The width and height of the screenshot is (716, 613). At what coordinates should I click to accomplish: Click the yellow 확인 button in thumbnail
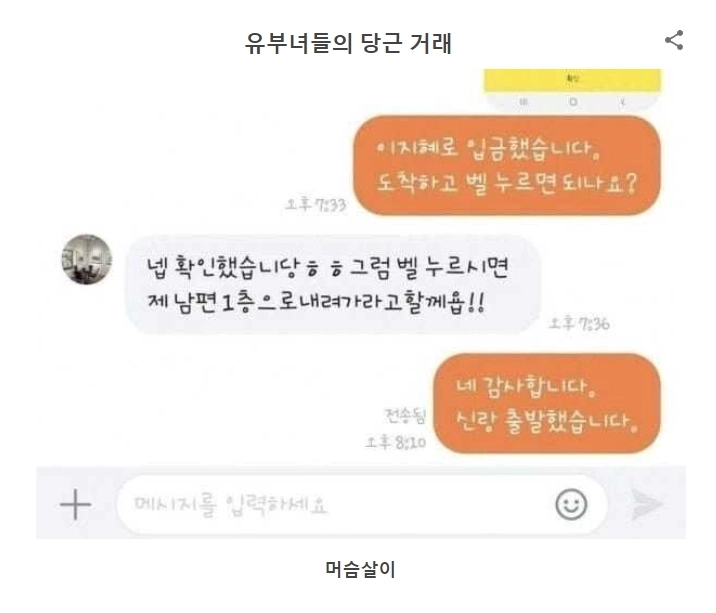(573, 79)
